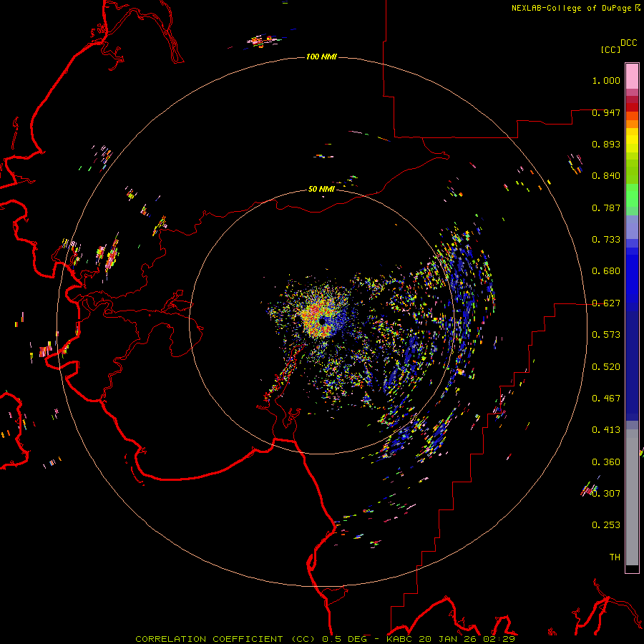Click the 0.573 legend value

606,335
